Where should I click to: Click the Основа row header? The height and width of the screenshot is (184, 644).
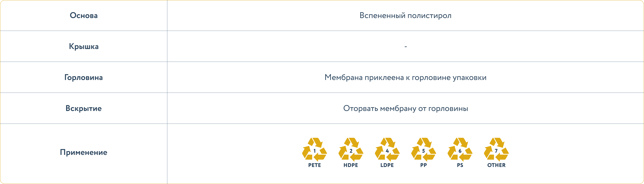pyautogui.click(x=84, y=16)
